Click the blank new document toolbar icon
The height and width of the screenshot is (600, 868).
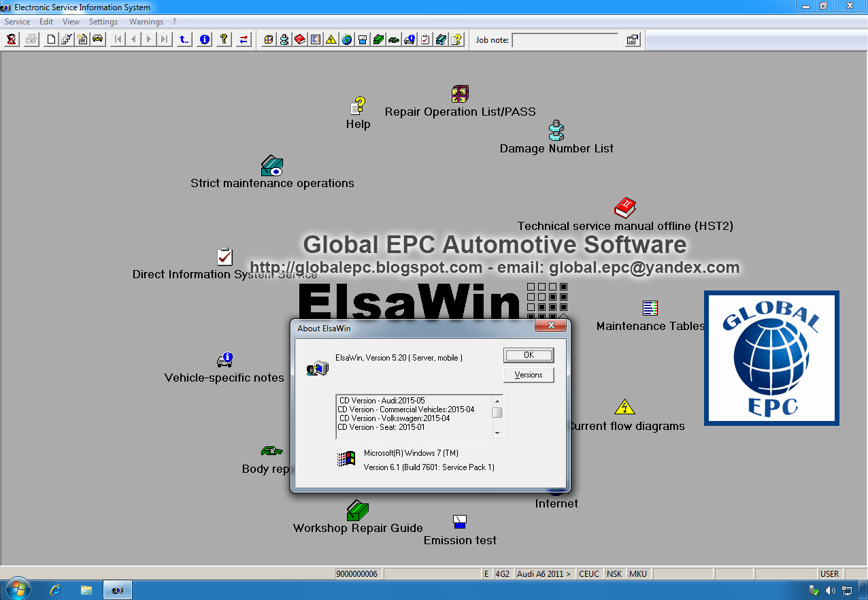[x=51, y=39]
